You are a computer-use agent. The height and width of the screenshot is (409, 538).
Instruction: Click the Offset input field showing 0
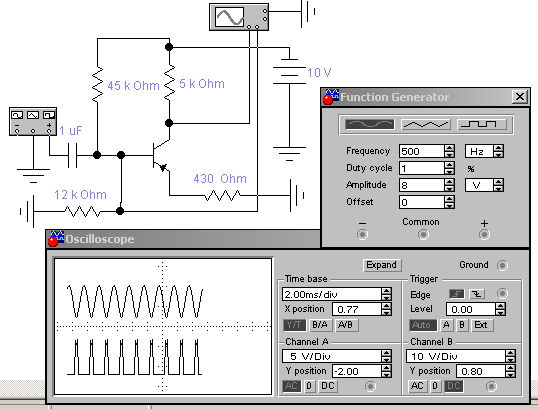point(422,202)
